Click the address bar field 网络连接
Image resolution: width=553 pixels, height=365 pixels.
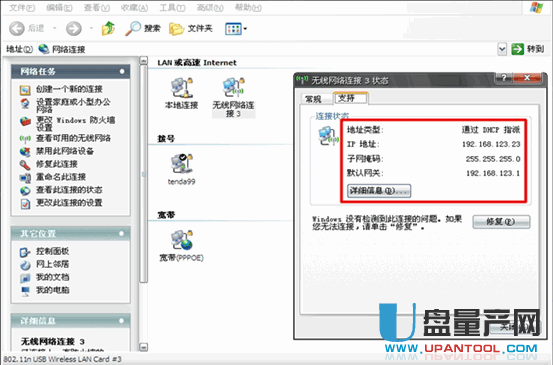[266, 49]
